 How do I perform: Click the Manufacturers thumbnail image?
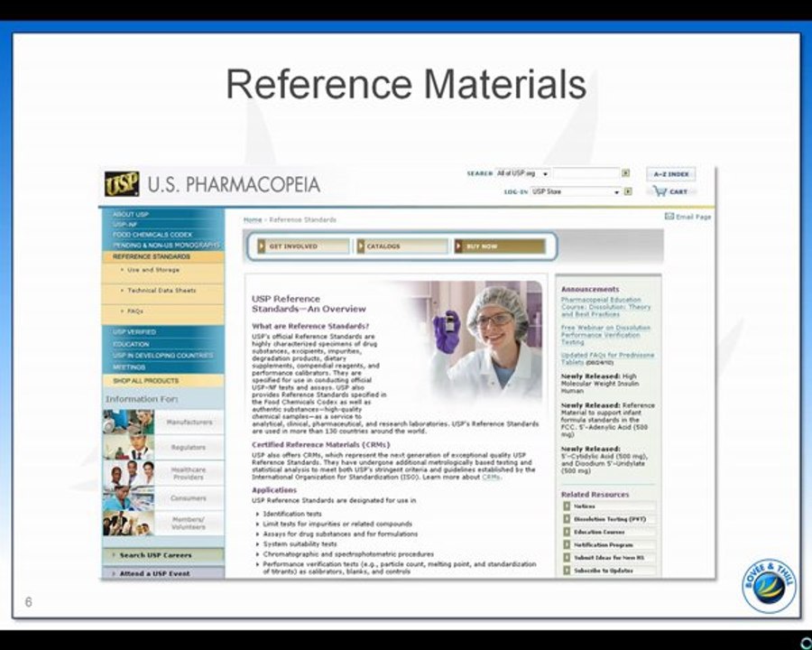pyautogui.click(x=128, y=422)
